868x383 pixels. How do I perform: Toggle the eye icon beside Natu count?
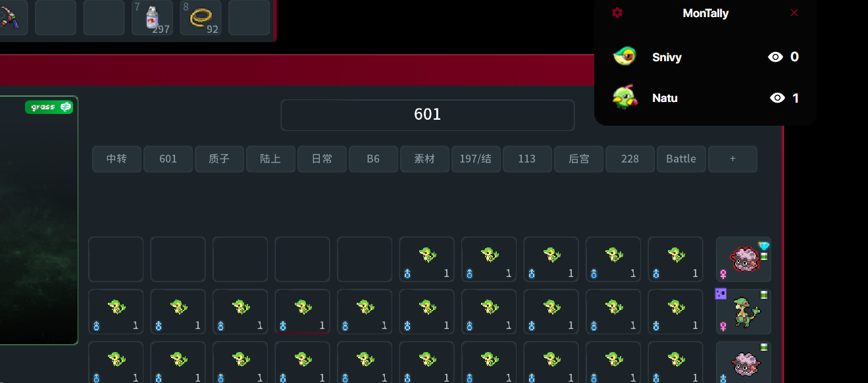[x=777, y=98]
